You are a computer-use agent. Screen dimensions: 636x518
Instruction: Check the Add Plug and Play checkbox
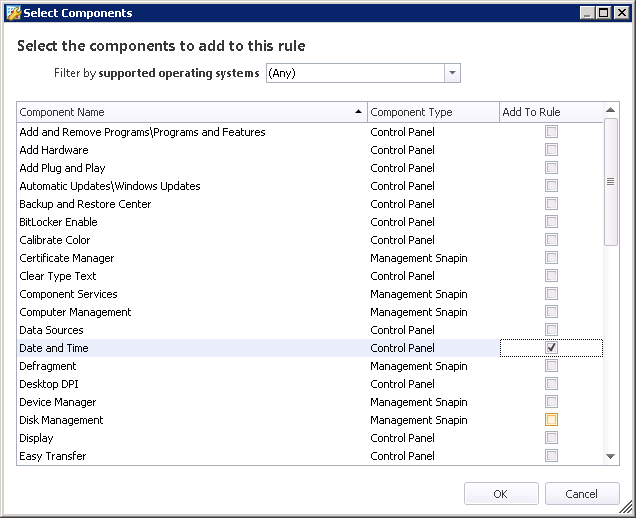551,168
